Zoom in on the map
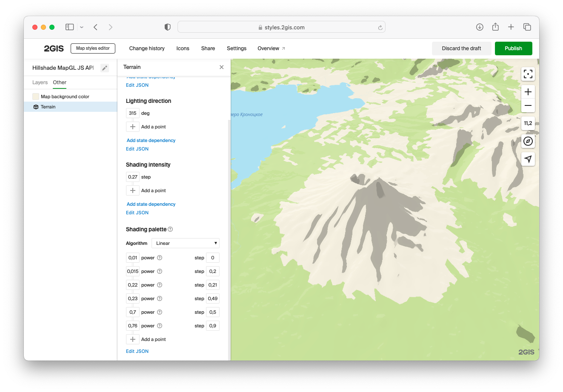The width and height of the screenshot is (563, 392). [x=528, y=92]
